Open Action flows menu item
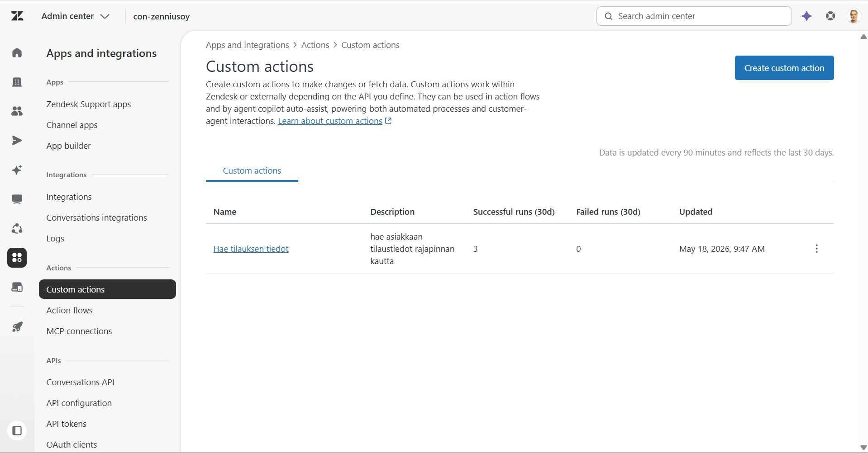Screen dimensions: 868x453 point(69,311)
